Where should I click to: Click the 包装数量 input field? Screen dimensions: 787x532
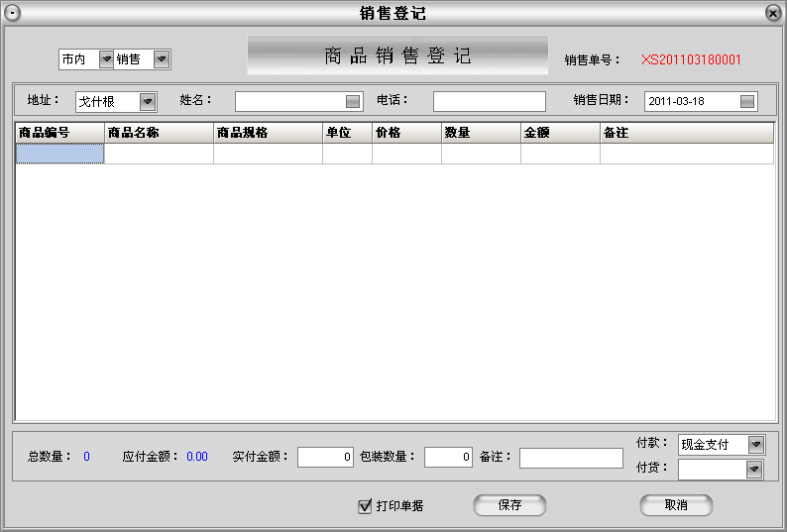[448, 457]
